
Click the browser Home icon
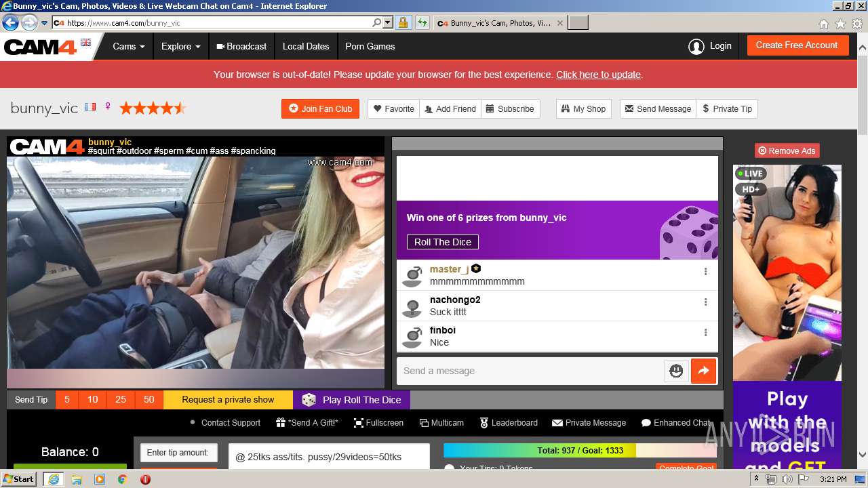click(x=823, y=24)
